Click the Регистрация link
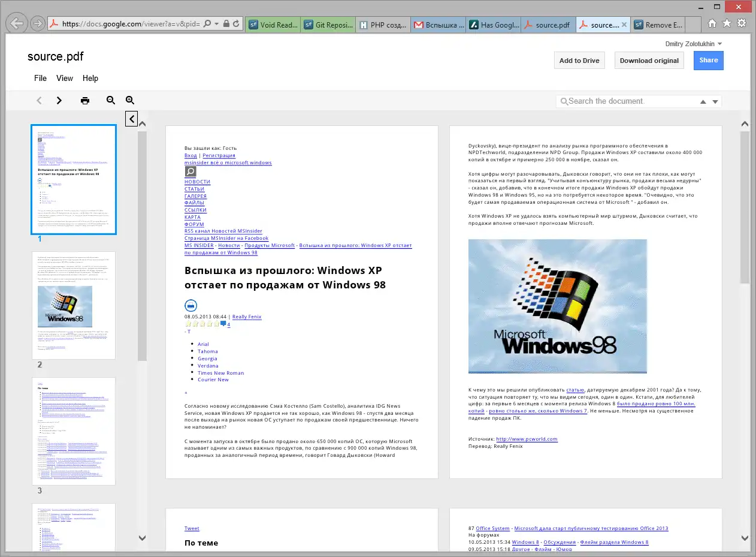Image resolution: width=756 pixels, height=557 pixels. click(219, 155)
